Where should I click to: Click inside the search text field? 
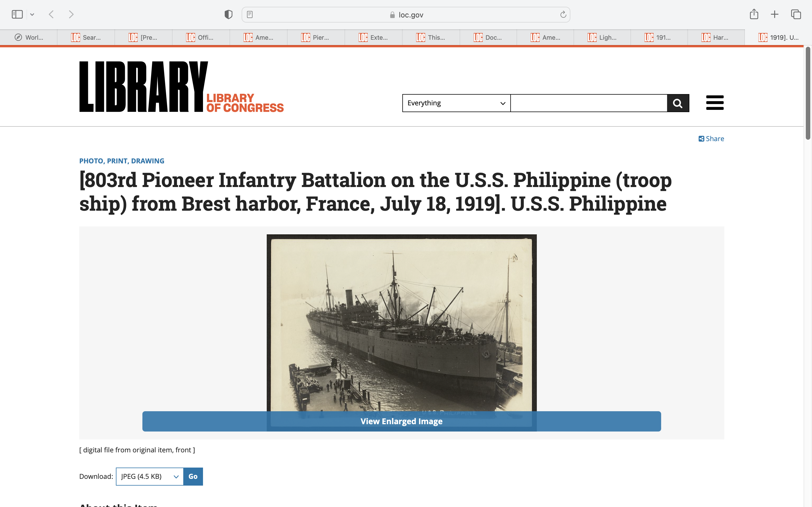[x=588, y=103]
